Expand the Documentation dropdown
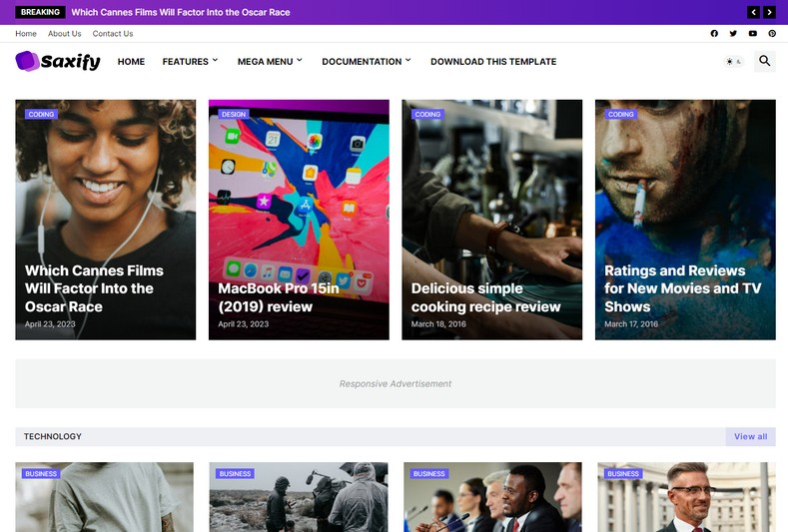Screen dimensions: 788x532 pyautogui.click(x=367, y=61)
